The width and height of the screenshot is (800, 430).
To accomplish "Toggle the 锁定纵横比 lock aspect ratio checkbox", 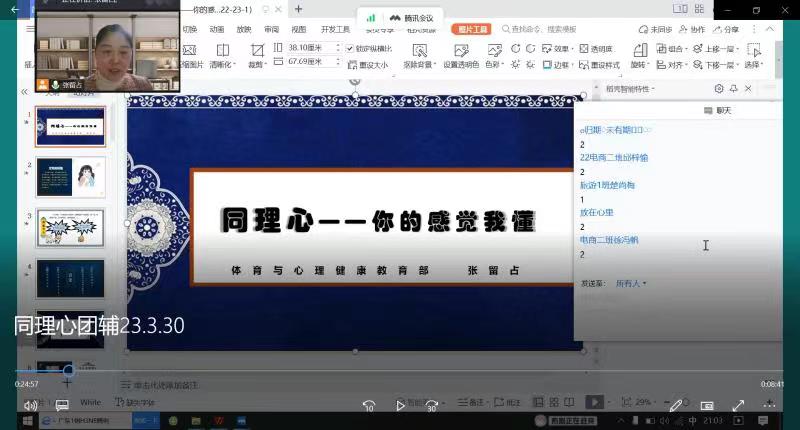I will pyautogui.click(x=351, y=48).
